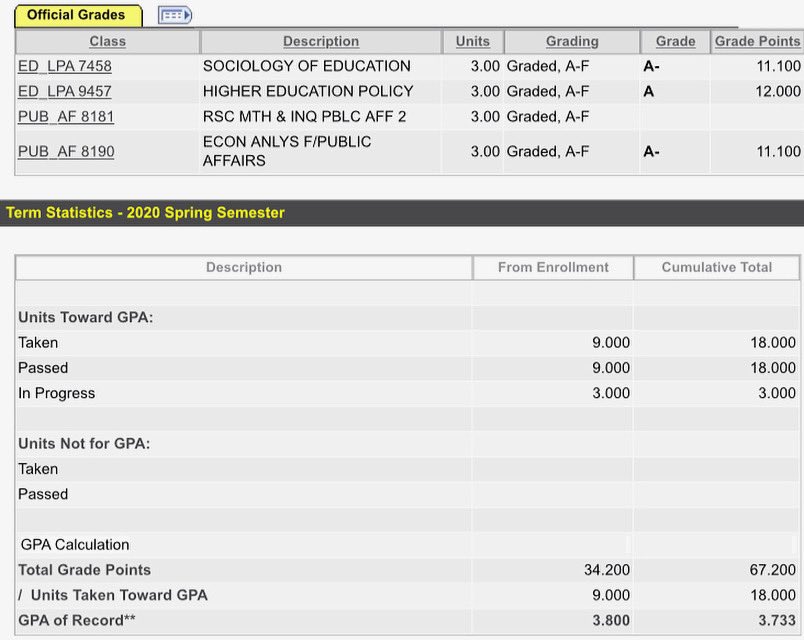Click the A- grade for ED_LPA 7458
This screenshot has height=640, width=804.
click(x=651, y=66)
